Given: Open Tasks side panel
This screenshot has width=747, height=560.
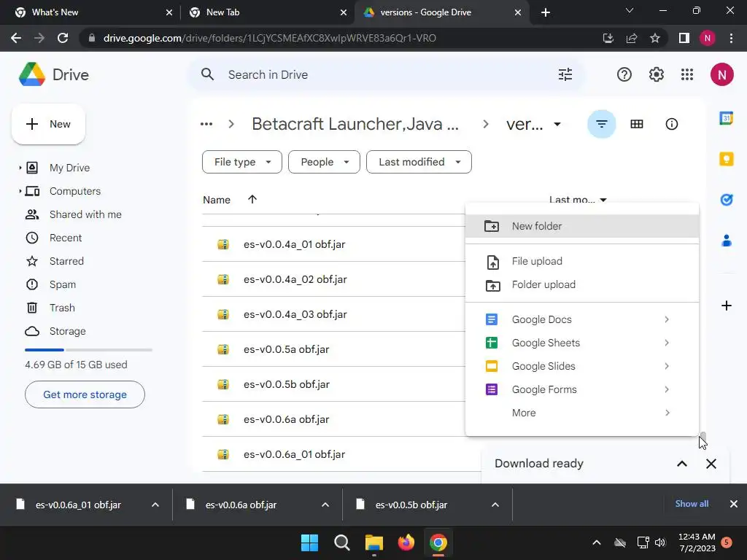Looking at the screenshot, I should pos(726,200).
